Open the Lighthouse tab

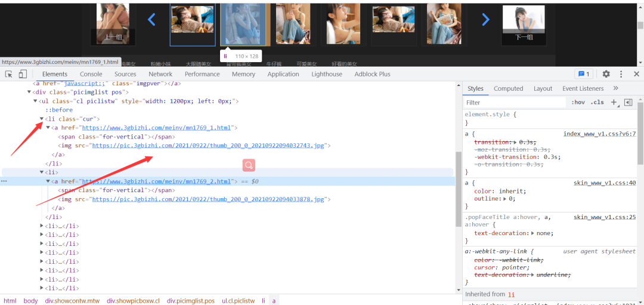pos(327,74)
